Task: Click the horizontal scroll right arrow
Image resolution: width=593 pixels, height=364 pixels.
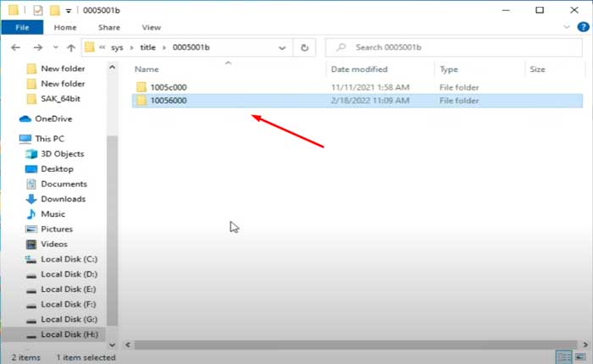Action: coord(585,345)
